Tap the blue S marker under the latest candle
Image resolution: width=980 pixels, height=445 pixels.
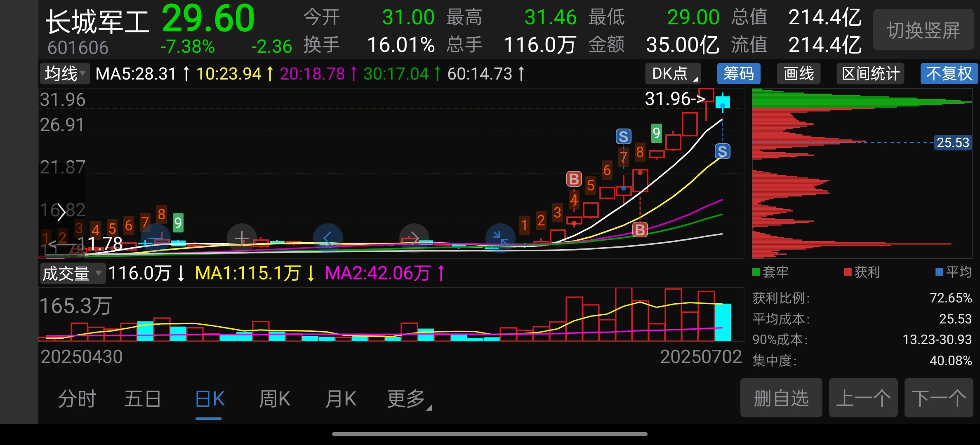[722, 152]
